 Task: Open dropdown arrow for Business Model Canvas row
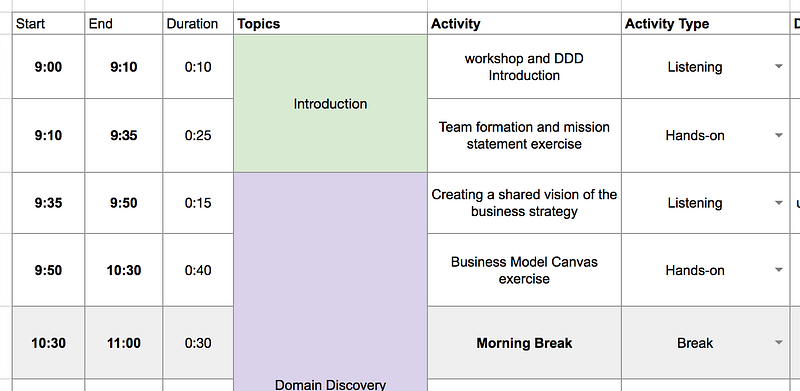coord(778,270)
